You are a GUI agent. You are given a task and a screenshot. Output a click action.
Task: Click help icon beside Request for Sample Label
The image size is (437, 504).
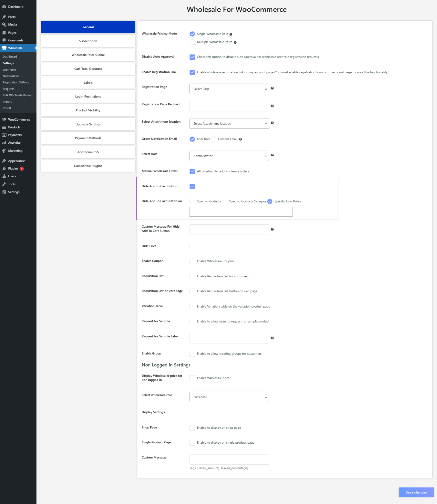[x=272, y=338]
